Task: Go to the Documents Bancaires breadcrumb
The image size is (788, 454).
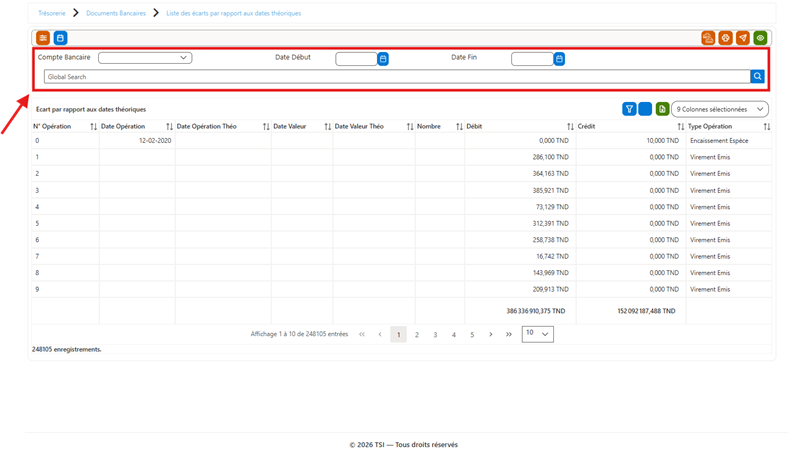Action: (x=116, y=13)
